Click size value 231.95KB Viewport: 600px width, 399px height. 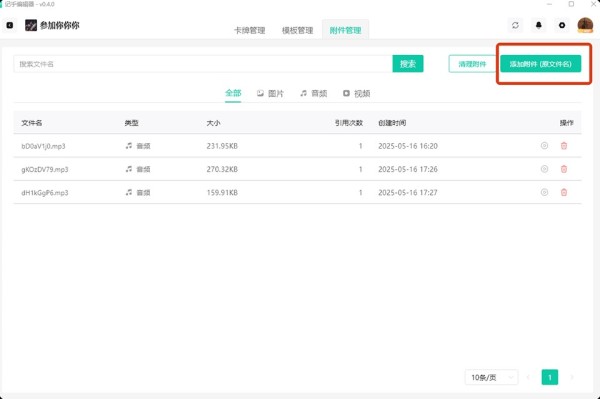pyautogui.click(x=222, y=146)
